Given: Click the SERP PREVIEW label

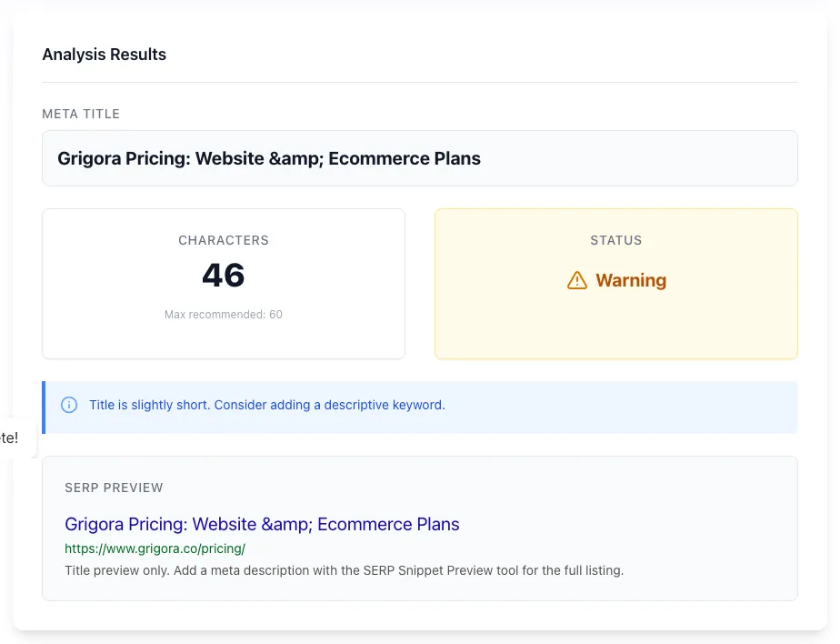Looking at the screenshot, I should click(x=115, y=488).
